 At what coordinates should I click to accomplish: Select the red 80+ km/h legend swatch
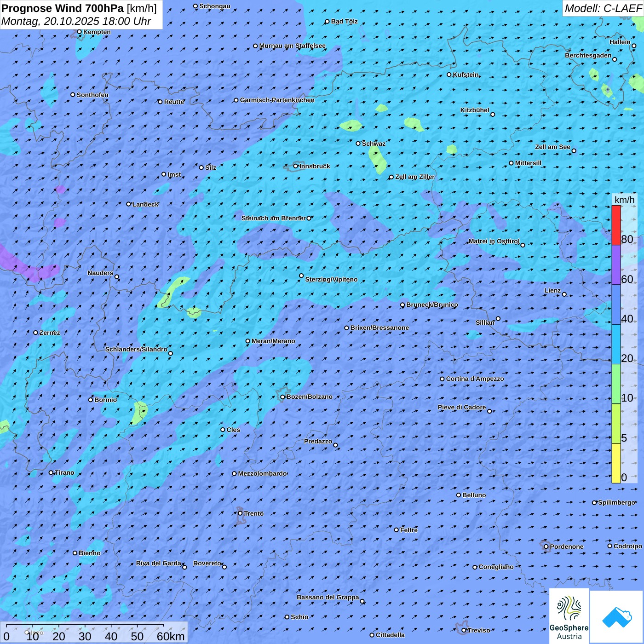coord(616,225)
